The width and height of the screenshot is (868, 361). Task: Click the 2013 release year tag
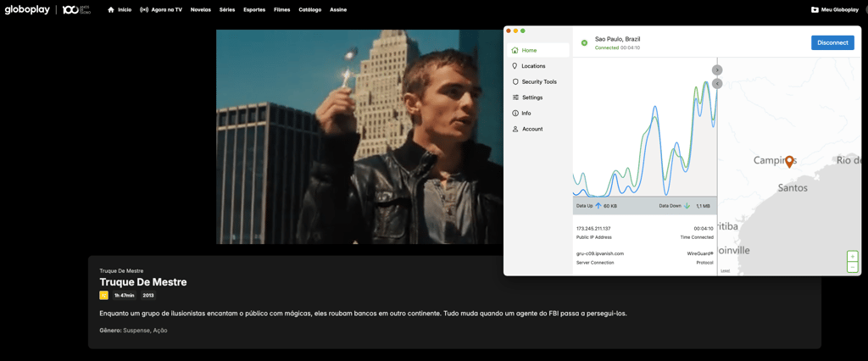(147, 296)
